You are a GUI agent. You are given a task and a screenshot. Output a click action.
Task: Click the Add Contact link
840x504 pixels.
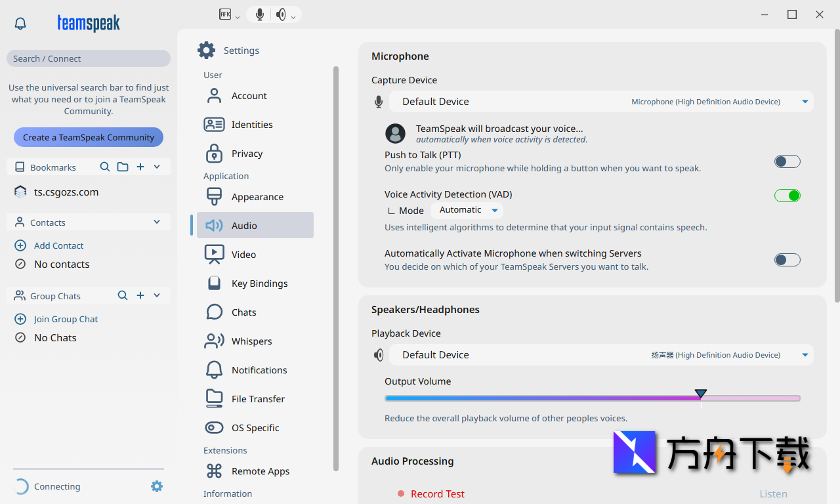pyautogui.click(x=58, y=245)
